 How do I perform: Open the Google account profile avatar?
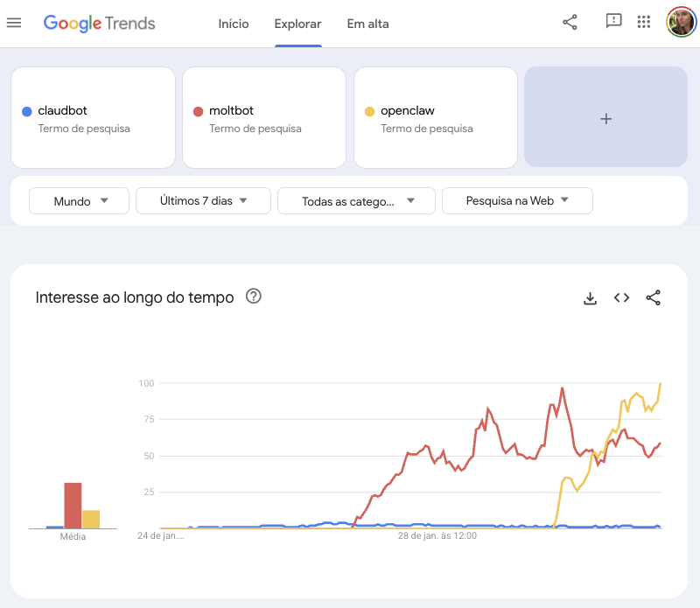coord(680,23)
